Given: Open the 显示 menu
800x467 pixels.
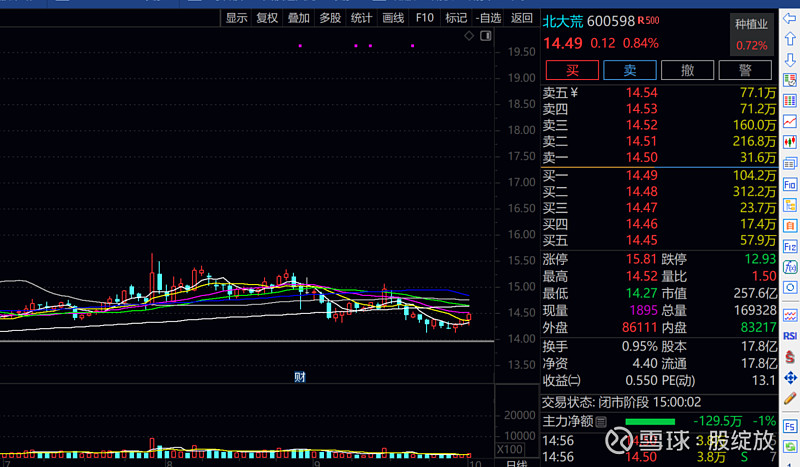Looking at the screenshot, I should (236, 18).
